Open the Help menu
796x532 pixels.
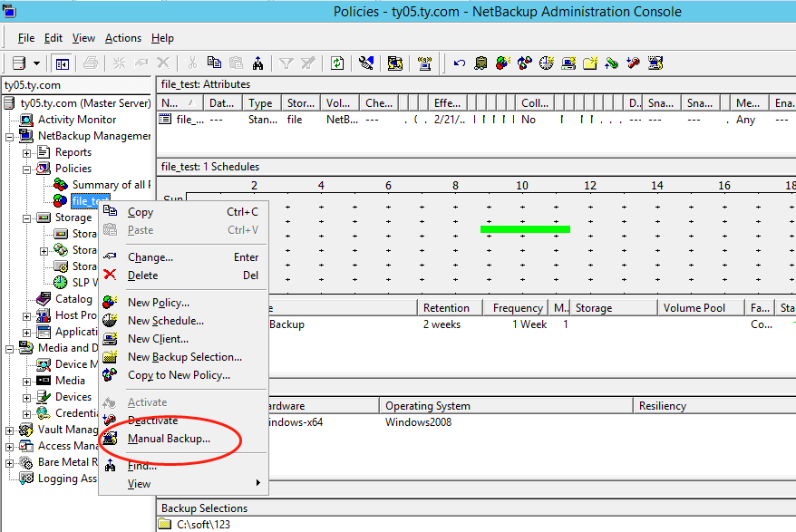tap(162, 38)
